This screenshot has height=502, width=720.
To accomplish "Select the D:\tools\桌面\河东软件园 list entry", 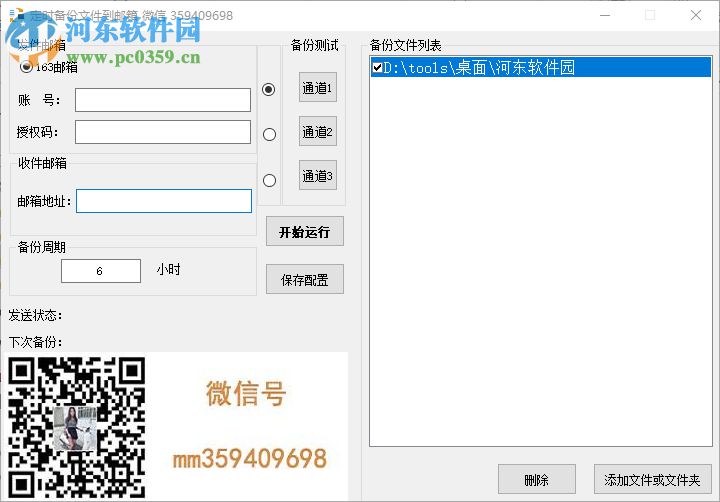I will (x=540, y=68).
